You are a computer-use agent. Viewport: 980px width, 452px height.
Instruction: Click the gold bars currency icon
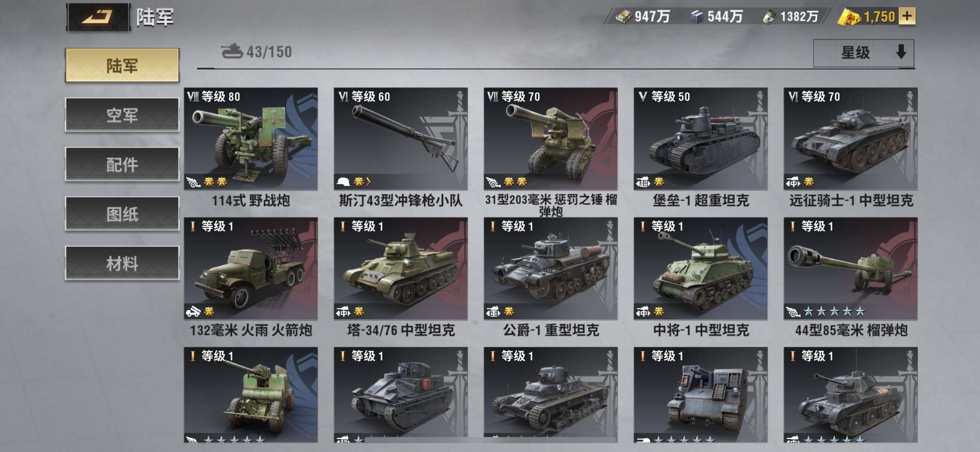[x=849, y=17]
